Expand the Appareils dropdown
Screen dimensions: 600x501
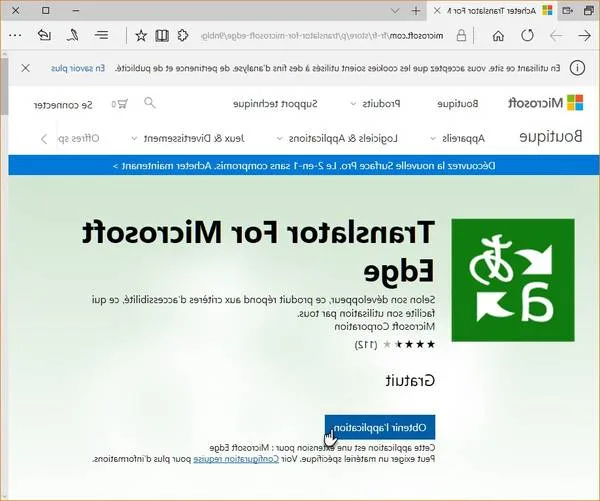pos(458,138)
